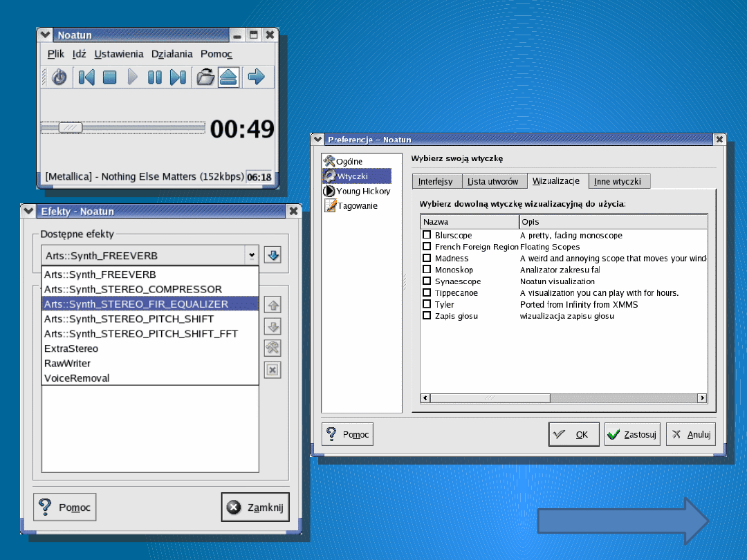Click the eject playlist icon

pos(228,77)
